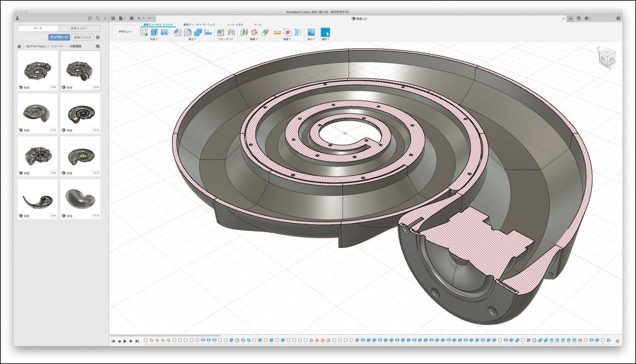Expand the Create (作成) menu

point(153,39)
